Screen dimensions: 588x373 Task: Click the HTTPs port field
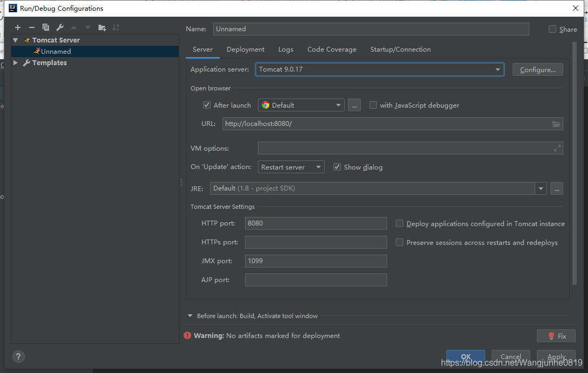(x=316, y=242)
